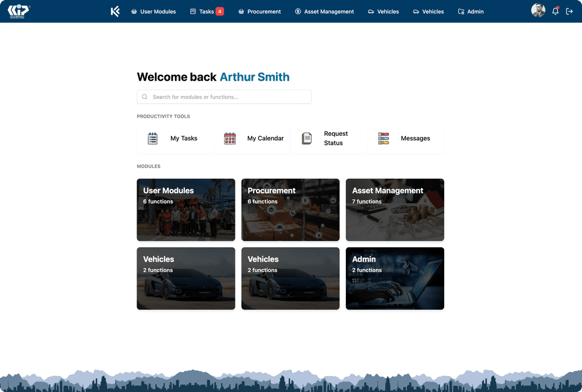Viewport: 582px width, 392px height.
Task: Open the Procurement module card
Action: 290,210
